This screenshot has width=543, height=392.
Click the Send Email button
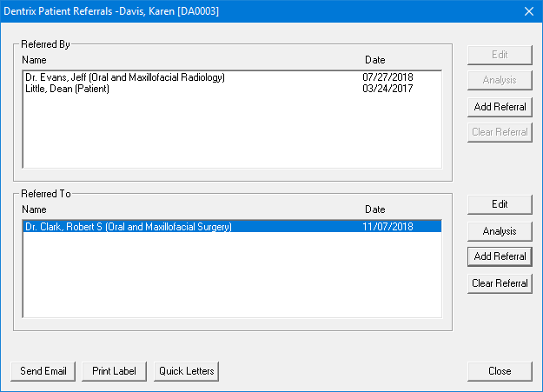point(43,371)
